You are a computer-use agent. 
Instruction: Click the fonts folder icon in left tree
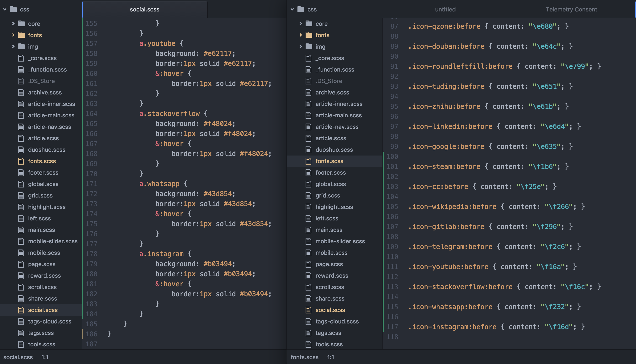[21, 35]
